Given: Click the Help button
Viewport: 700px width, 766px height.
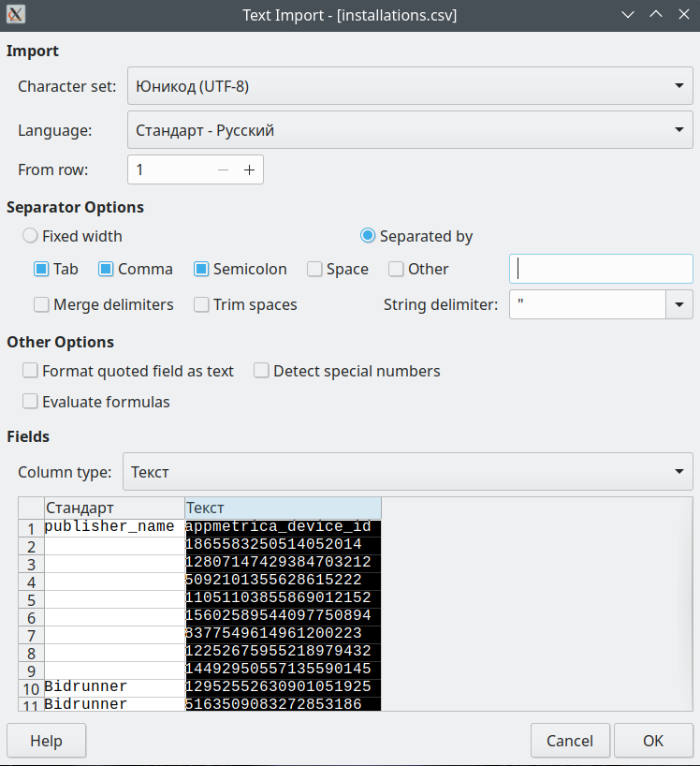Looking at the screenshot, I should (47, 741).
